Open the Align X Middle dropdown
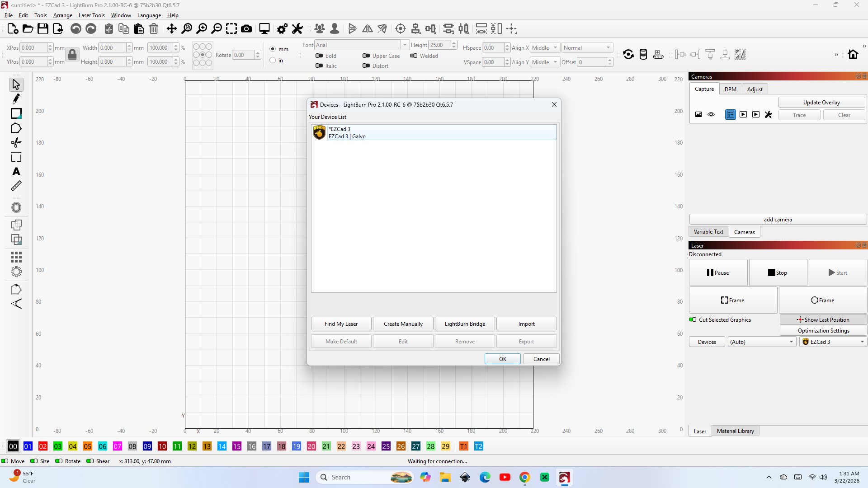The image size is (868, 488). coord(545,48)
